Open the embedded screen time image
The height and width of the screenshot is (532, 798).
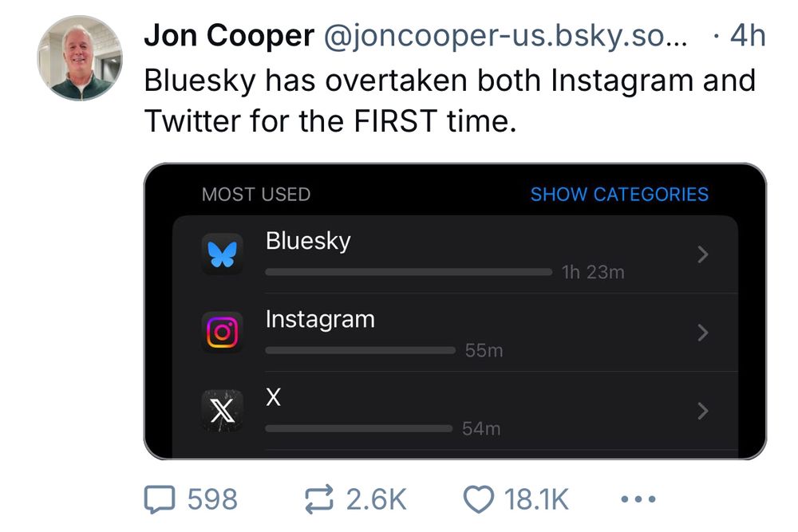[455, 311]
